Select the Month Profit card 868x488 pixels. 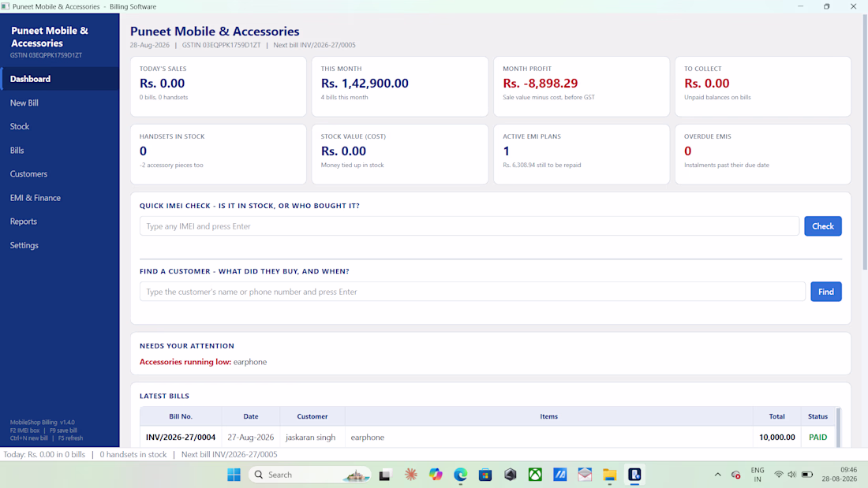(582, 86)
